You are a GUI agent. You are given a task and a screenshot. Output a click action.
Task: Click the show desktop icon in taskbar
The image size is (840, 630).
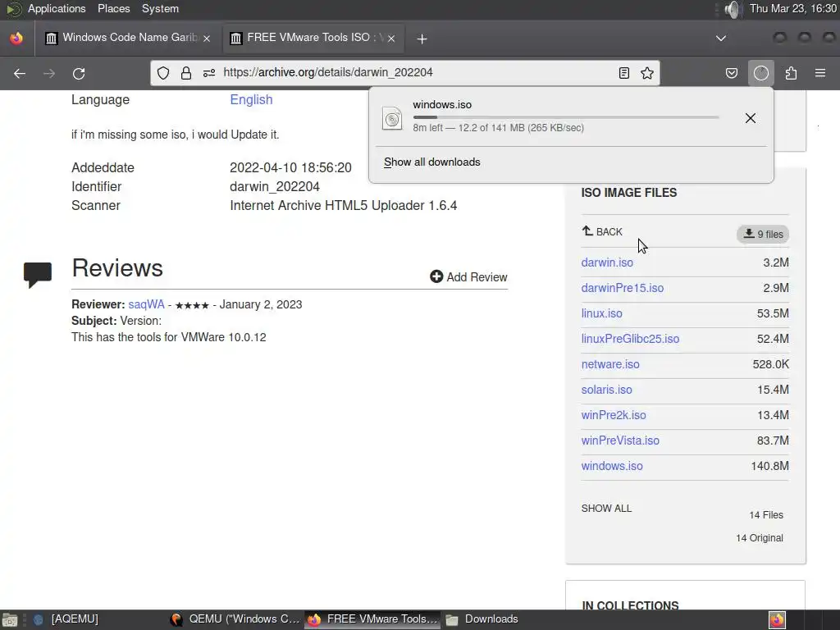pyautogui.click(x=9, y=620)
